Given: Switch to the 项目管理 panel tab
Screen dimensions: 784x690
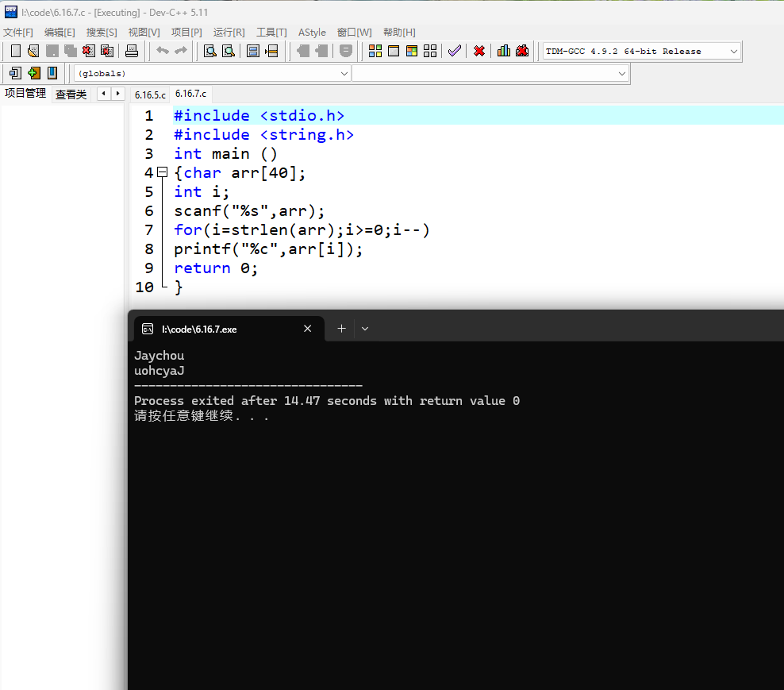Looking at the screenshot, I should tap(25, 93).
